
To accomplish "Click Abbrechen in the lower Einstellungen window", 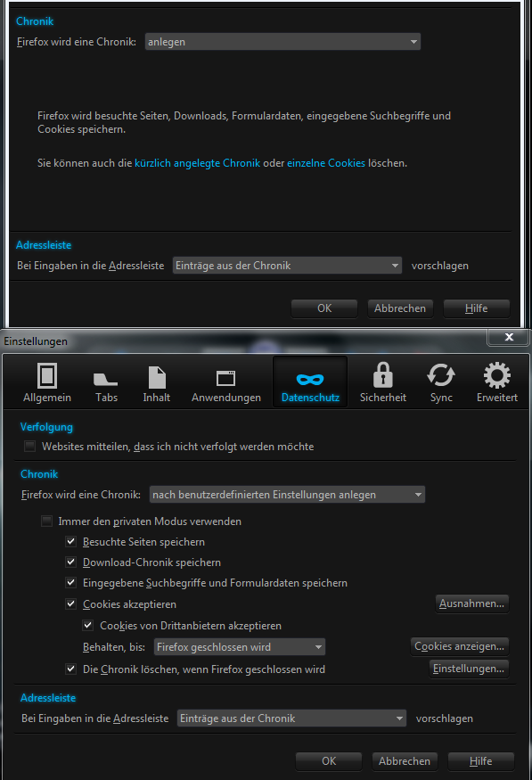I will (405, 761).
